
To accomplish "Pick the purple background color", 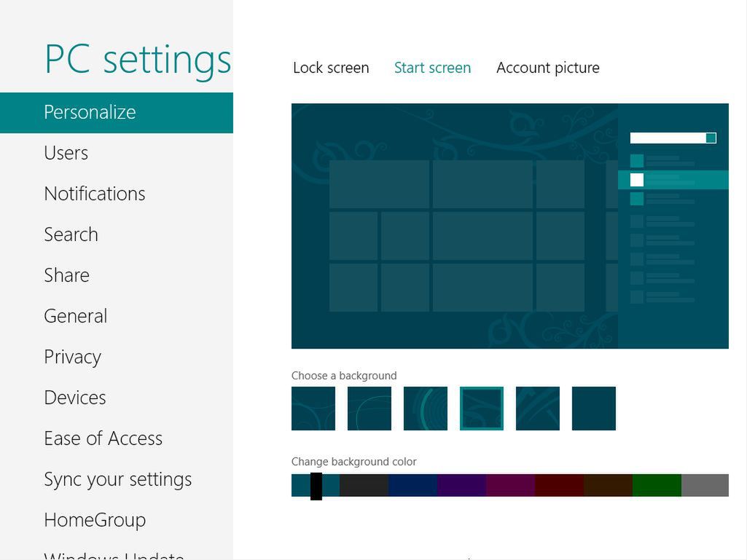I will 461,485.
